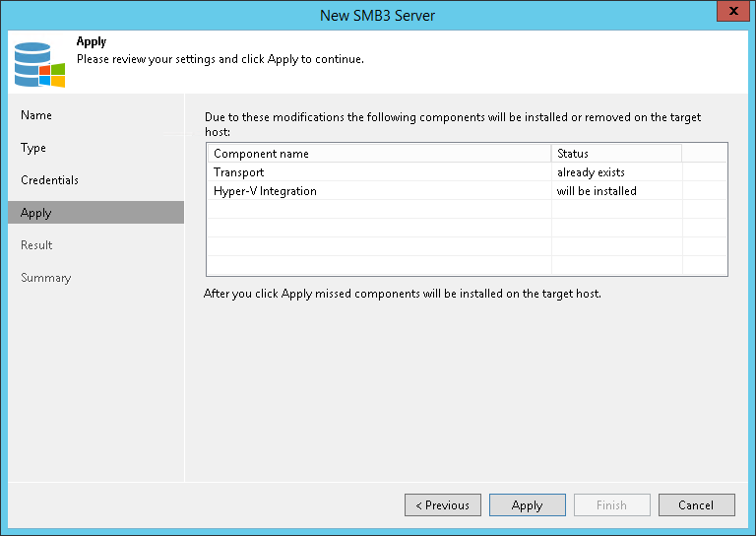
Task: Click the Apply button
Action: tap(527, 505)
